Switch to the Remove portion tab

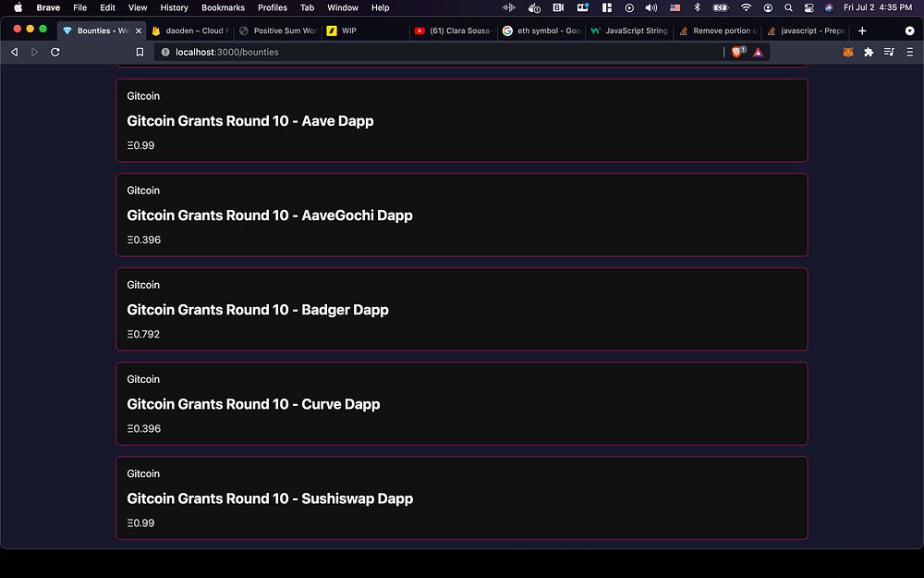tap(717, 31)
